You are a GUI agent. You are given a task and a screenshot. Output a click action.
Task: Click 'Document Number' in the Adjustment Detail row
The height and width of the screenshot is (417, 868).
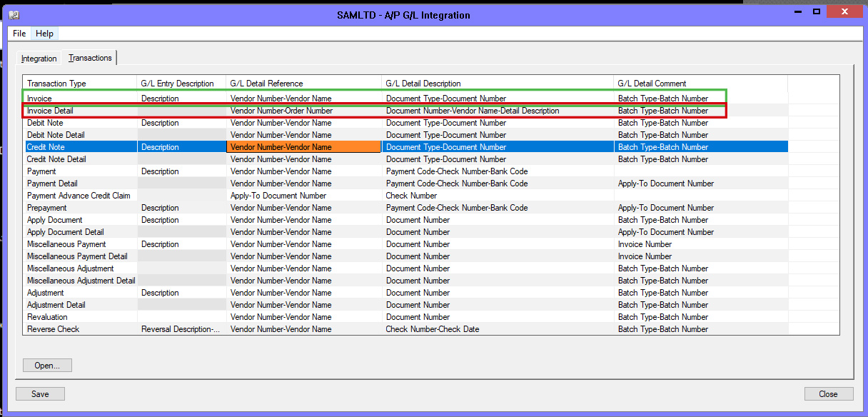click(498, 305)
